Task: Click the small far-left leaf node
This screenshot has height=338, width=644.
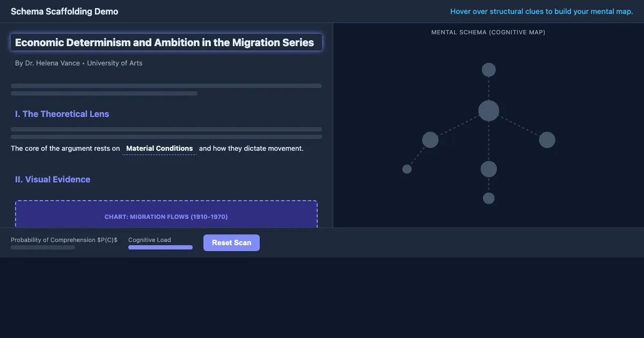Action: pyautogui.click(x=407, y=169)
